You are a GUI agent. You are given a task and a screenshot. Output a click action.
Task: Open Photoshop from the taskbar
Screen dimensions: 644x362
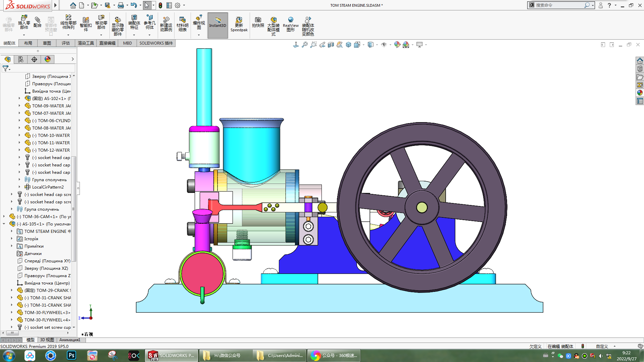71,356
